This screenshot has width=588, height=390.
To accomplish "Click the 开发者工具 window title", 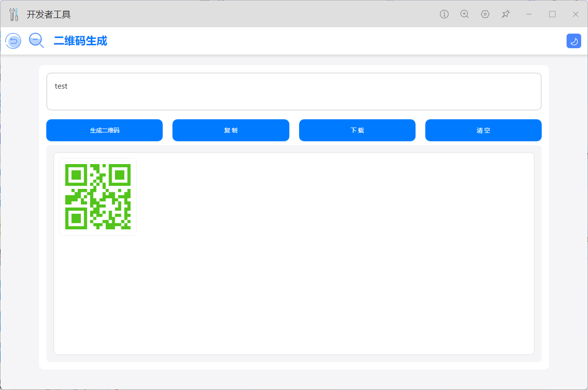I will (x=49, y=15).
